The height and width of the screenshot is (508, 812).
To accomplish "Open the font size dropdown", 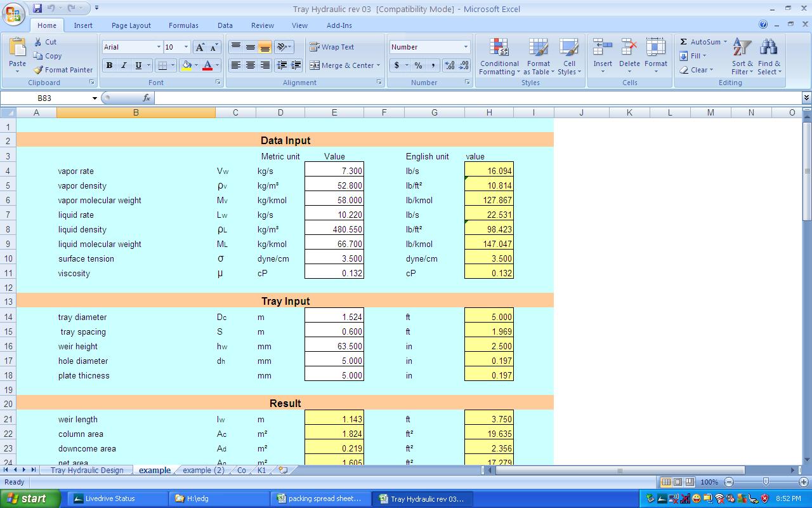I will [x=186, y=47].
